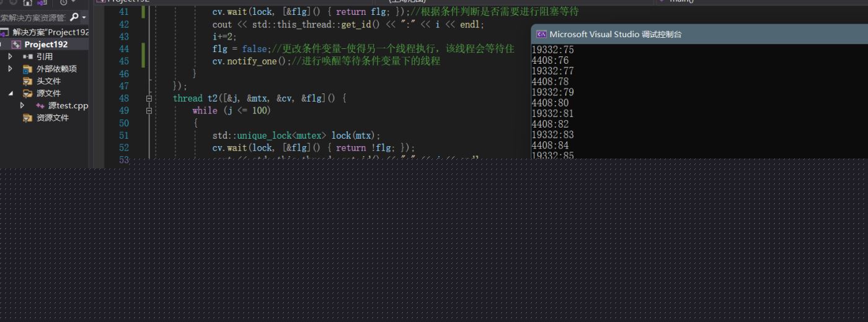Click the debug console window icon
Viewport: 868px width, 322px height.
click(x=541, y=35)
